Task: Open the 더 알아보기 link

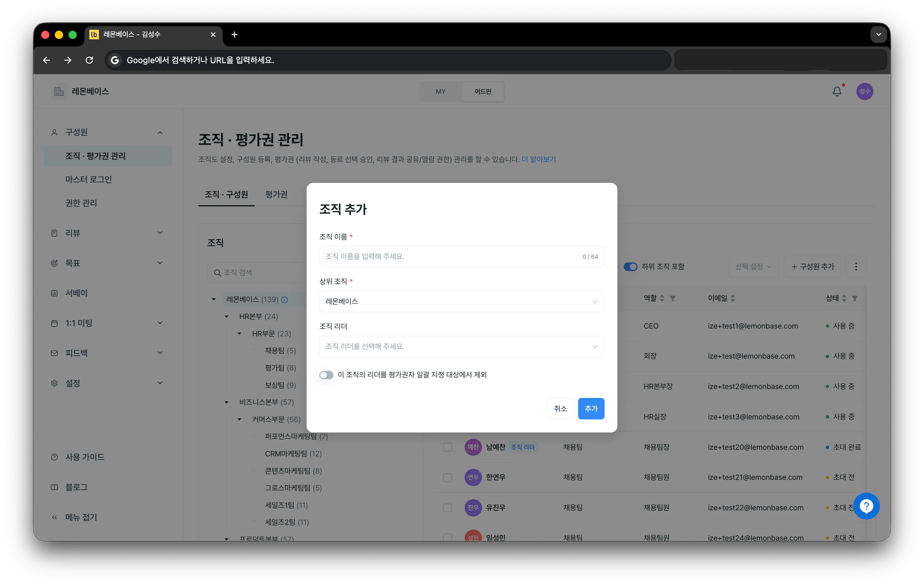Action: [539, 159]
